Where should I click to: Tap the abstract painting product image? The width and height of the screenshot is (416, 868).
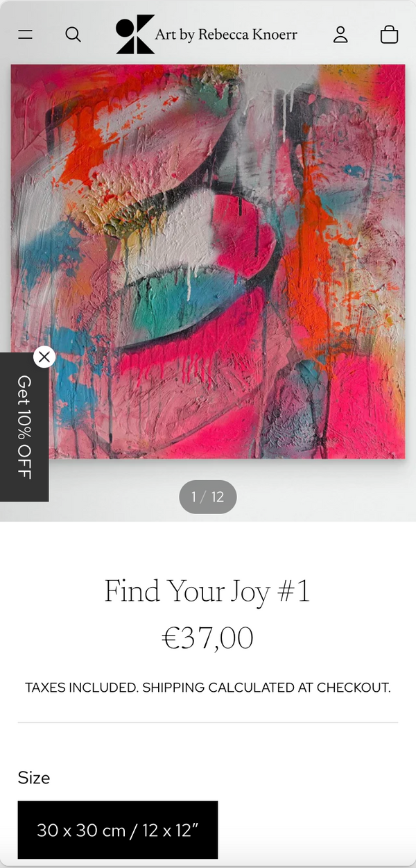(208, 262)
